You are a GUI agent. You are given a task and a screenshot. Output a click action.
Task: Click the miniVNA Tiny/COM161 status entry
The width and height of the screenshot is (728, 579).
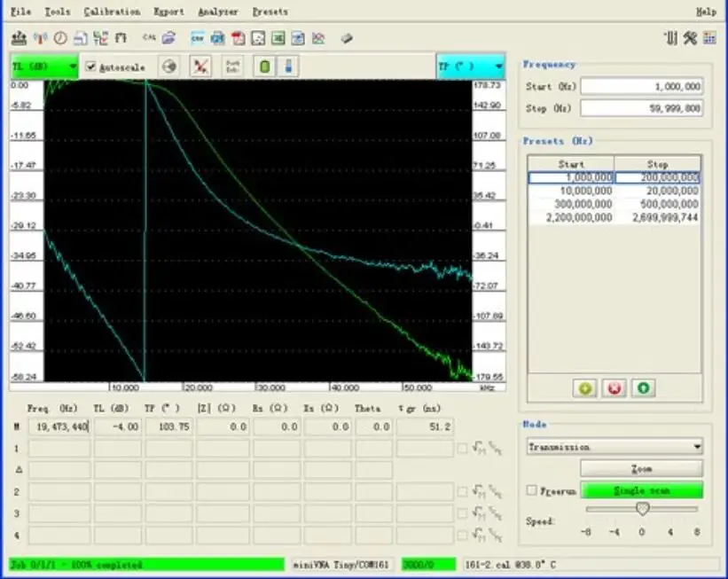coord(341,565)
